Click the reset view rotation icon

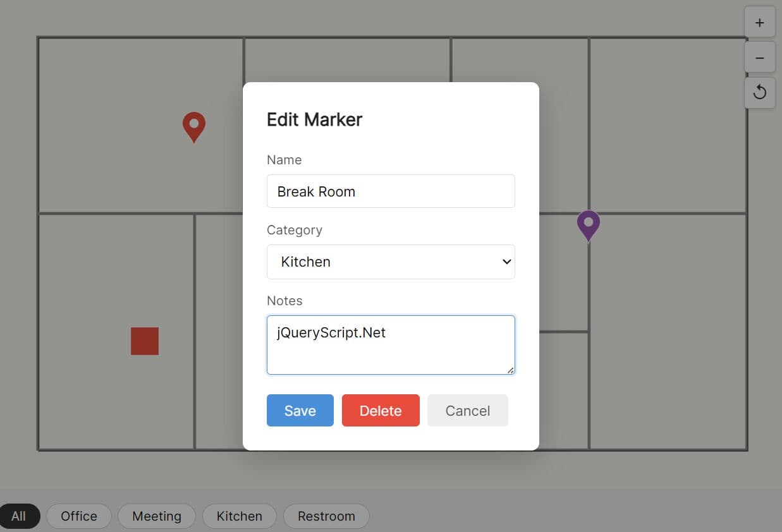coord(759,92)
